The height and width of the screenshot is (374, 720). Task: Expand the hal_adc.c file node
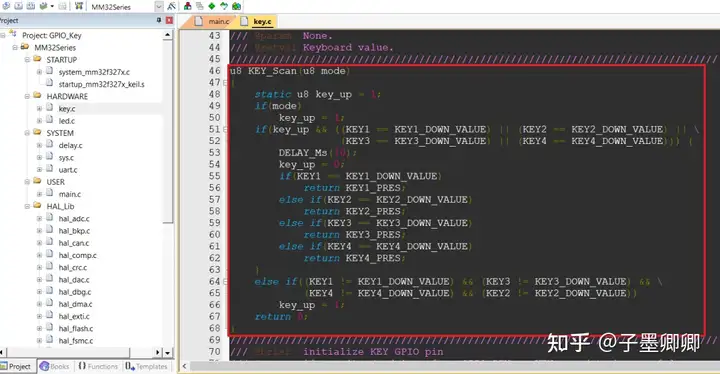(x=39, y=219)
